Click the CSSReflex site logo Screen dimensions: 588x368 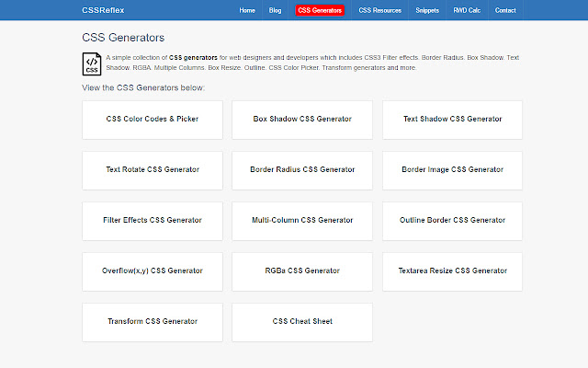(103, 10)
